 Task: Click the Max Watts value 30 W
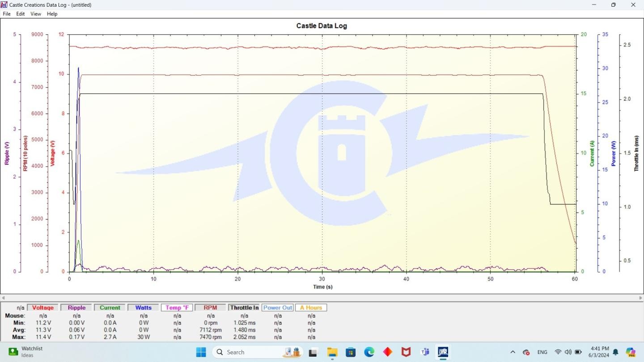(x=144, y=337)
